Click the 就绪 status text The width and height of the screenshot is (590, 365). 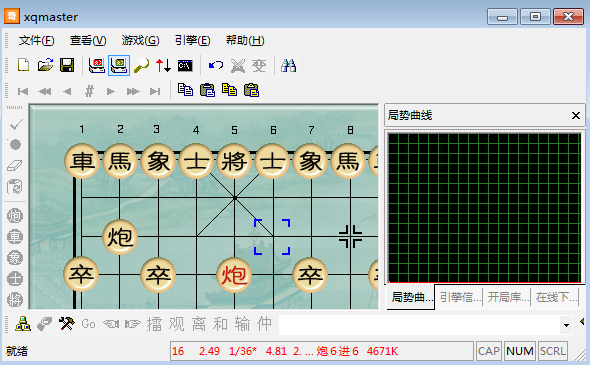[x=17, y=351]
